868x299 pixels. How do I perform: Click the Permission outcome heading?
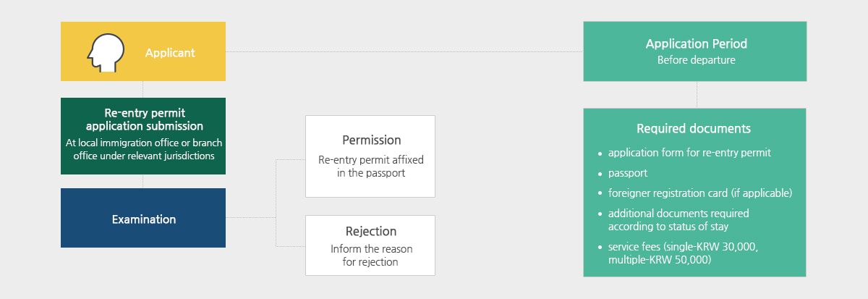pyautogui.click(x=371, y=140)
